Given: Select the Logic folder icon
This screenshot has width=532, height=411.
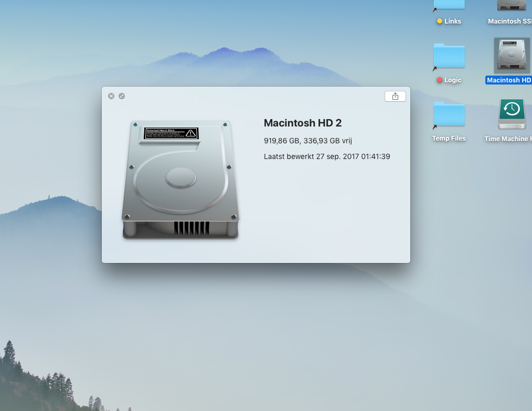Looking at the screenshot, I should [x=449, y=56].
